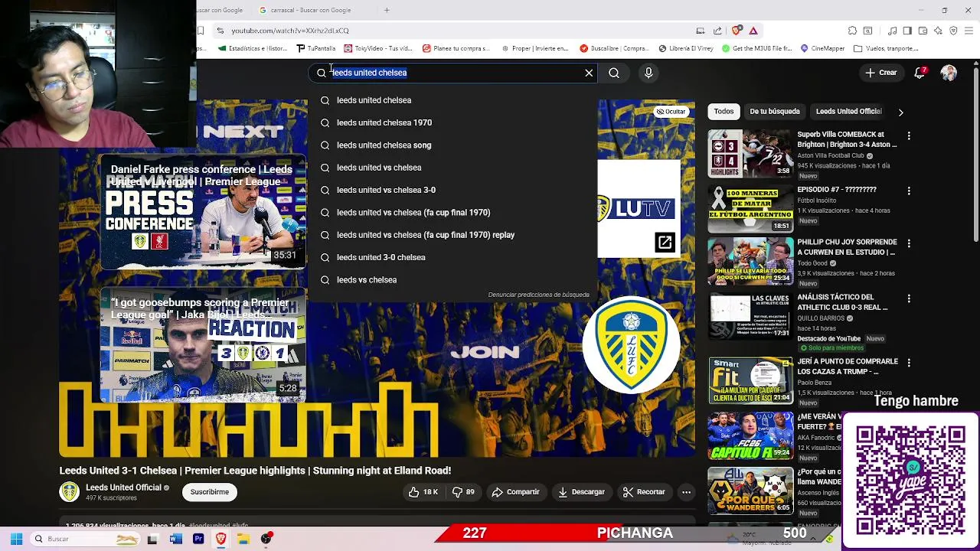Image resolution: width=980 pixels, height=551 pixels.
Task: Select the 'De tu búsqueda' chip
Action: point(774,112)
